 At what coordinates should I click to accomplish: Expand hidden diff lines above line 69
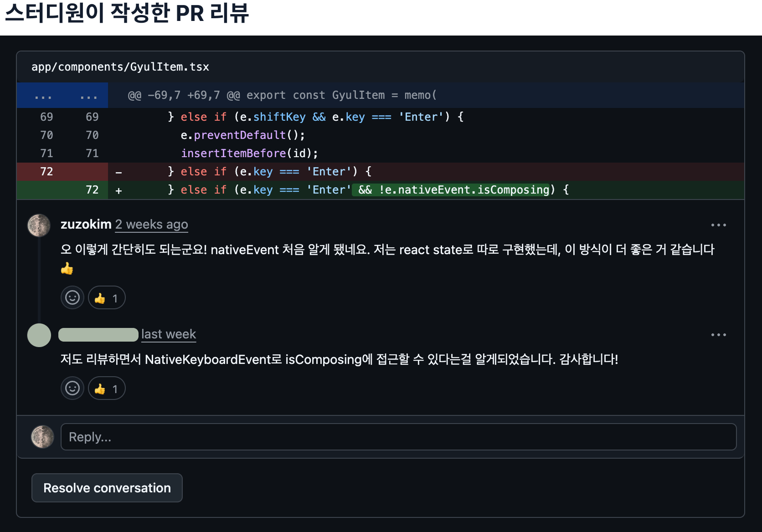coord(62,96)
